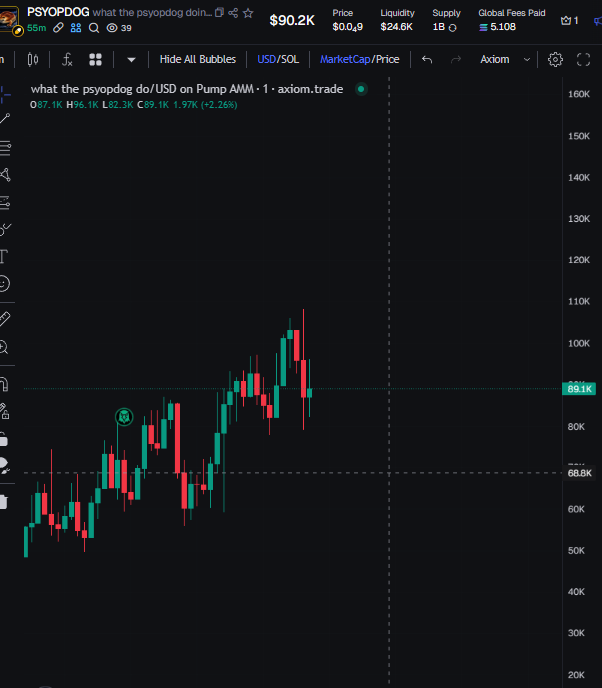
Task: Click the green live status dot
Action: click(361, 89)
